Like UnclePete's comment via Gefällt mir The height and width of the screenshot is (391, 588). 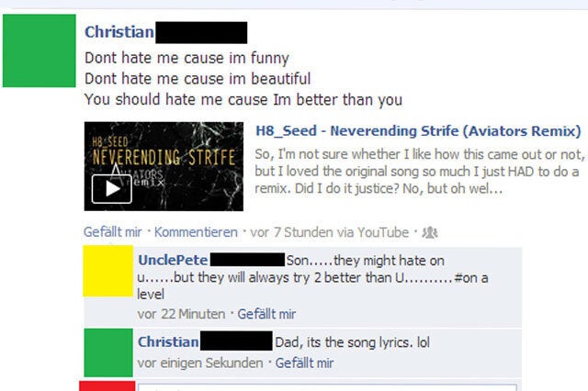point(266,314)
